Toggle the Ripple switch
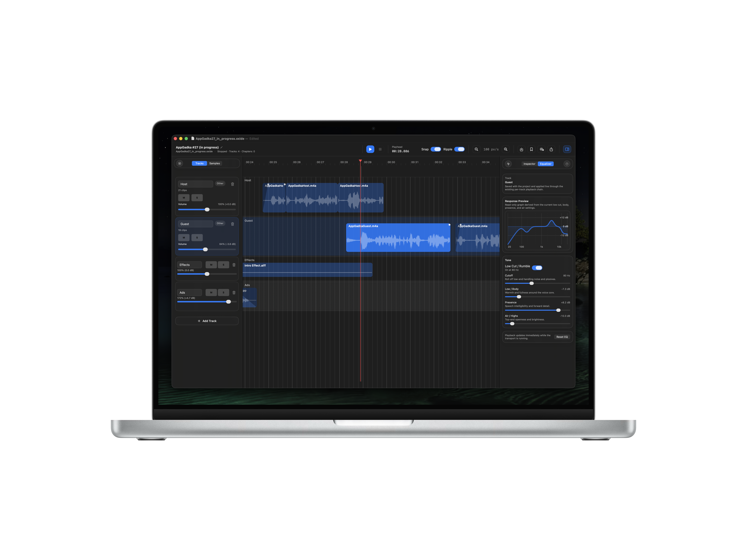The image size is (747, 560). coord(459,149)
